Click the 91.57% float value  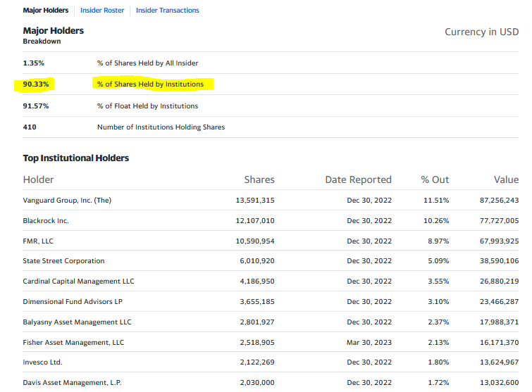click(36, 106)
